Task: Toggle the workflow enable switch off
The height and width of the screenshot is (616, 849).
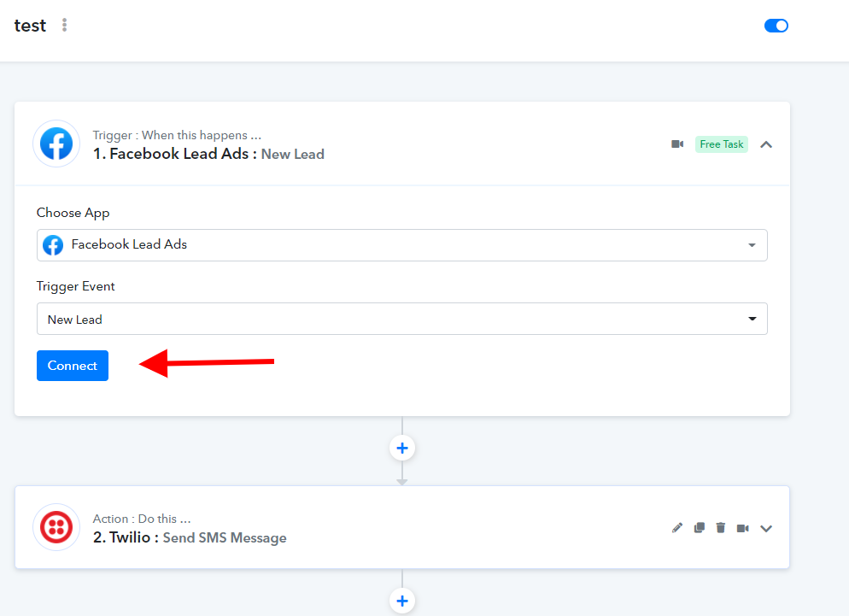Action: [x=776, y=26]
